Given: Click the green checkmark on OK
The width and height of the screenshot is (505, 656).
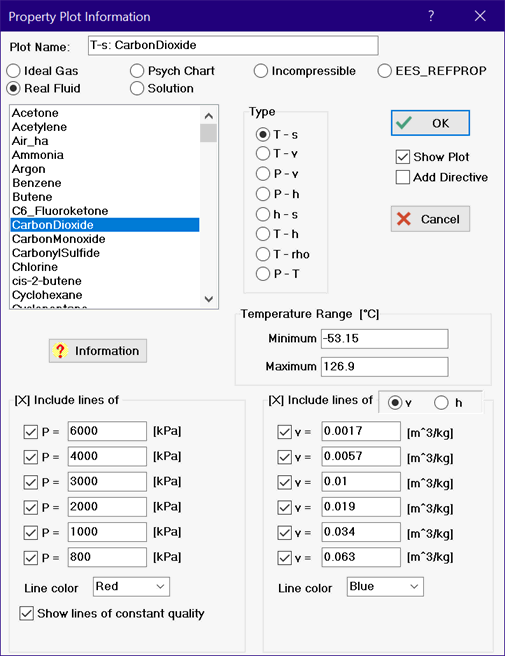Looking at the screenshot, I should coord(404,123).
